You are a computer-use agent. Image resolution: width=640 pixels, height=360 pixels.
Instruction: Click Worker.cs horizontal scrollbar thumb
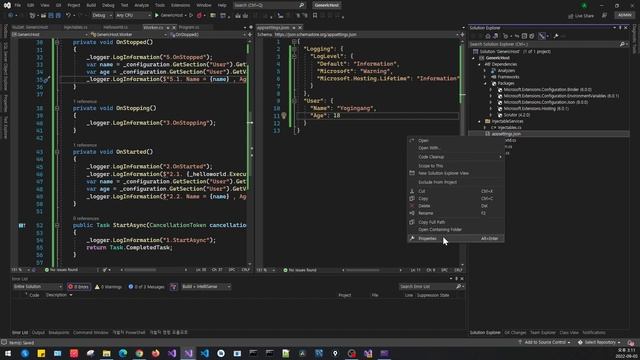pos(140,270)
